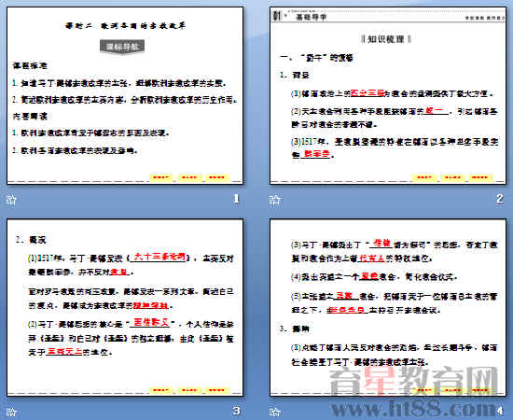Click the leftmost yellow button on slide 1
Viewport: 513px width, 420px height.
click(161, 177)
